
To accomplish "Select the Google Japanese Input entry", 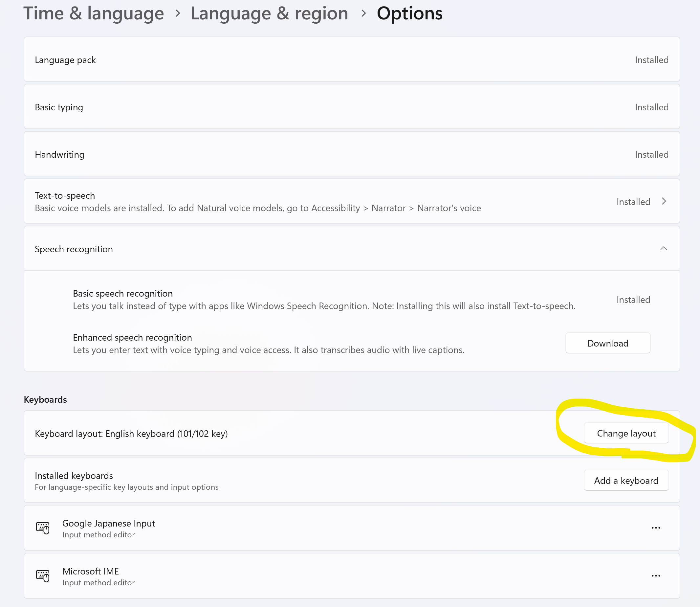I will pyautogui.click(x=108, y=523).
